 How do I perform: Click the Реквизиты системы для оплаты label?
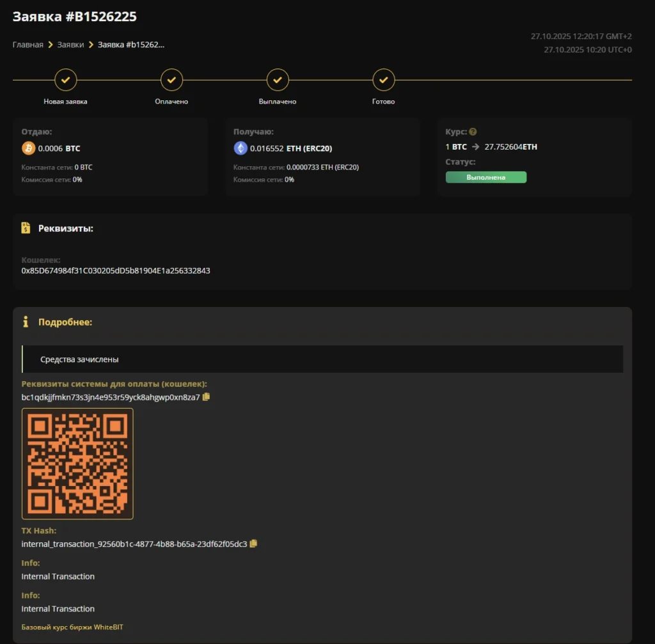click(114, 384)
